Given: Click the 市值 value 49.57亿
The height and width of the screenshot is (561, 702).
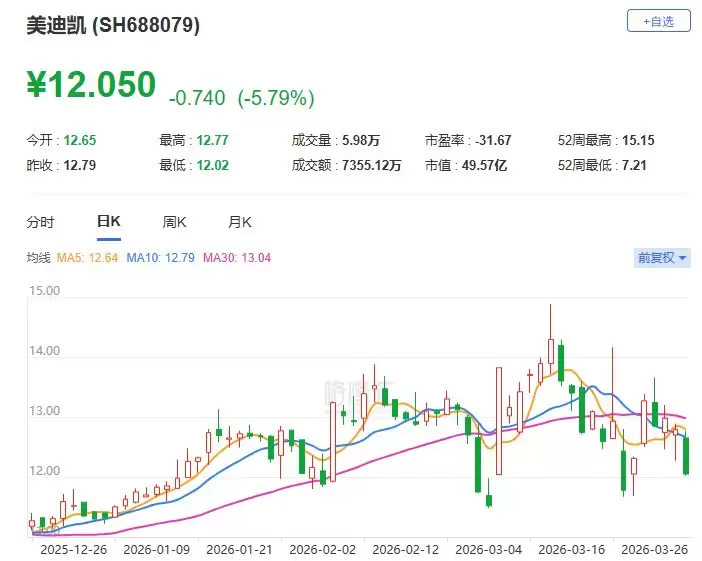Looking at the screenshot, I should [x=486, y=165].
